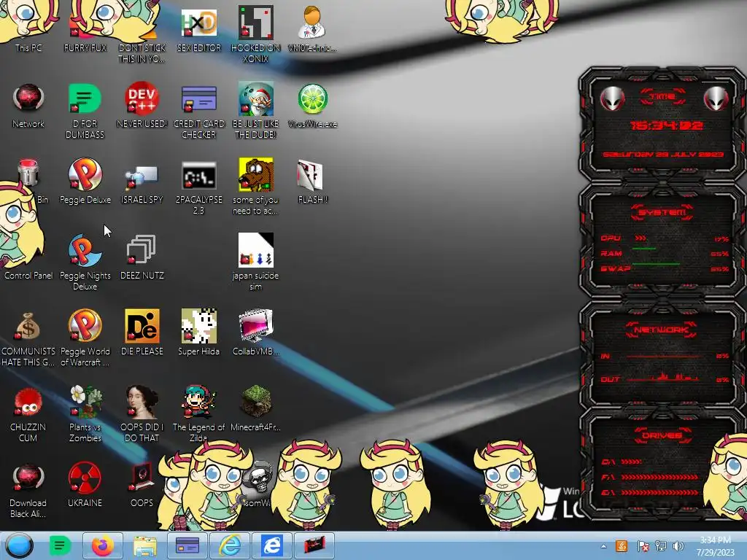Launch the Super Hilda game icon
Screen dimensions: 747x560
198,332
